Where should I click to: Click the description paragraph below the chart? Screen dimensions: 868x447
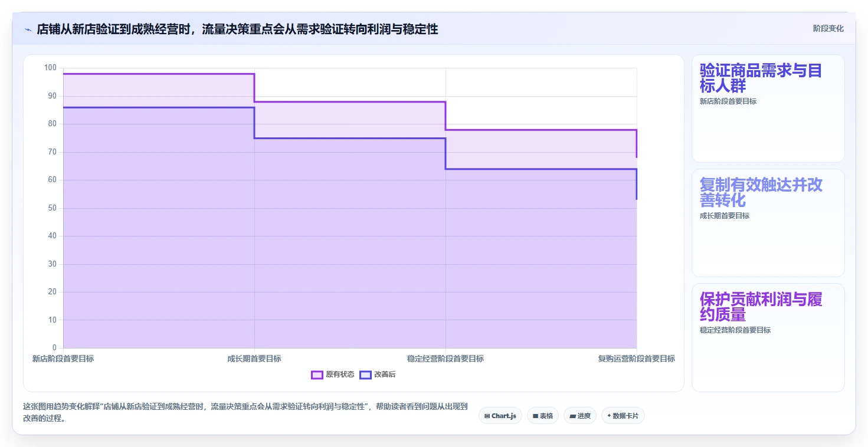245,412
